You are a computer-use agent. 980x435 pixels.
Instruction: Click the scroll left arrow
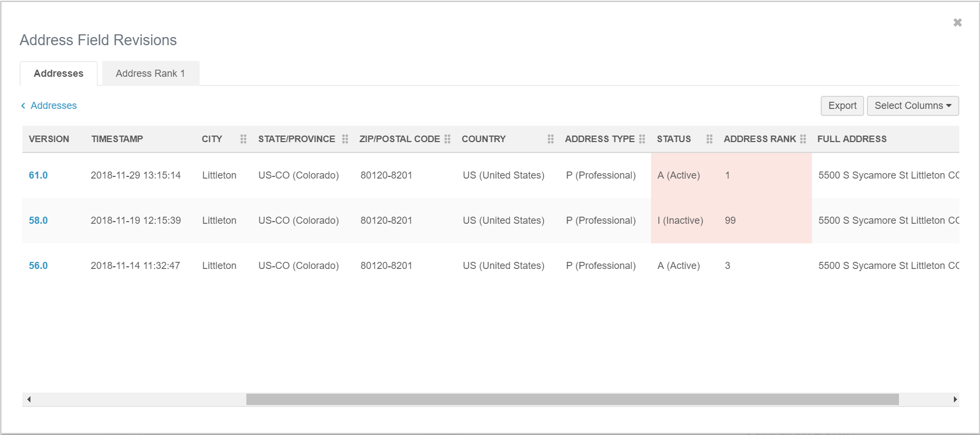pos(29,400)
